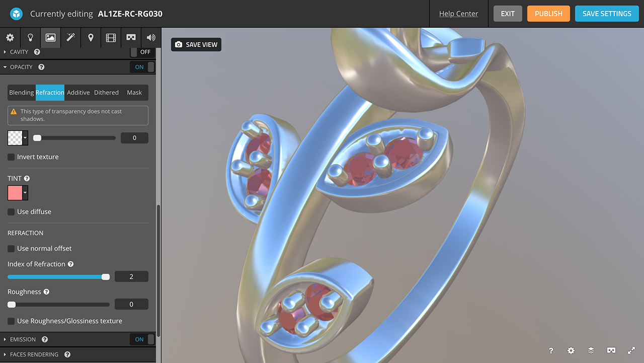644x363 pixels.
Task: Open the Sound speaker tab
Action: [151, 38]
